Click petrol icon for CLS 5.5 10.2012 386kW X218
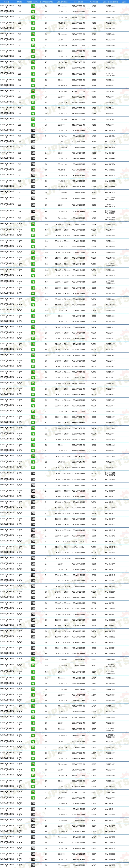129x868 pixels. [x=33, y=86]
